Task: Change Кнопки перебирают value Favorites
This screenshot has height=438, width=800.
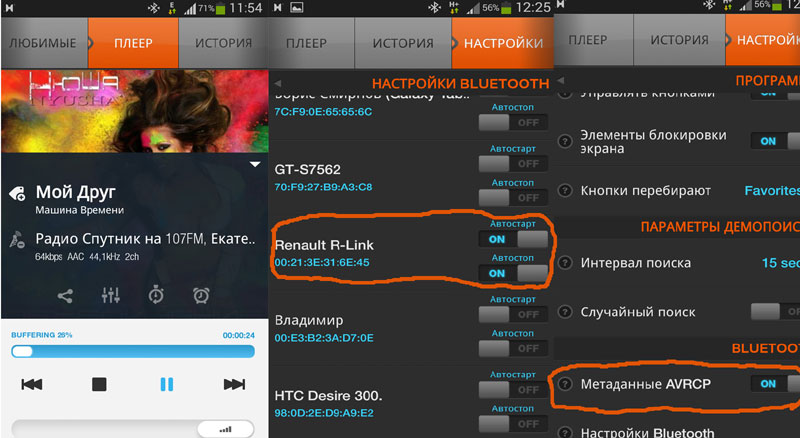Action: click(x=772, y=190)
